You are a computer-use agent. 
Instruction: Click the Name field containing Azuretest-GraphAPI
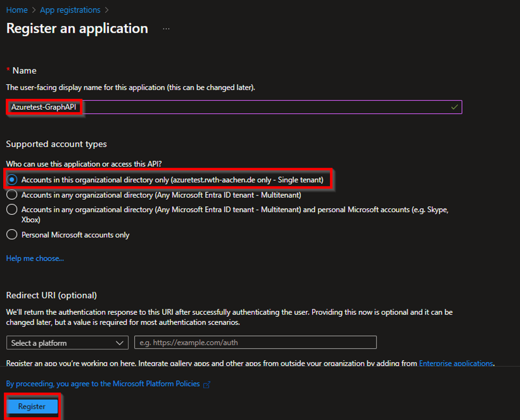[x=231, y=107]
